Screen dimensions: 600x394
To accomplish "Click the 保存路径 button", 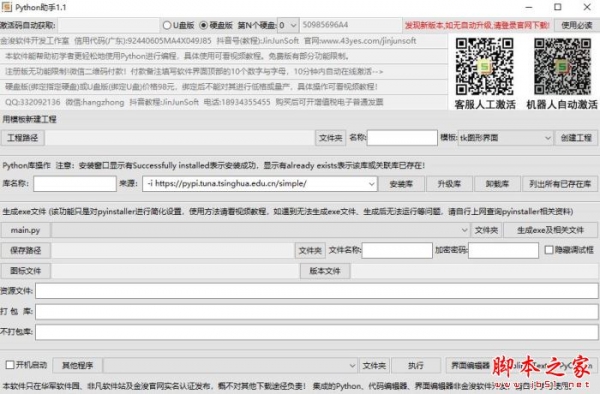I will 25,251.
